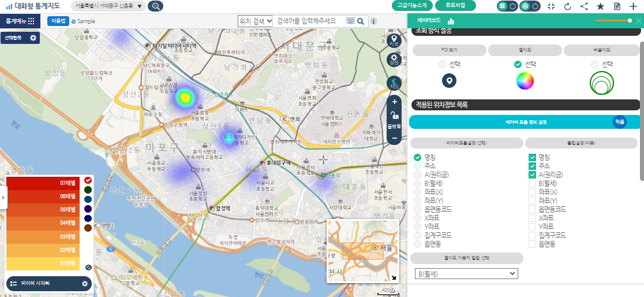Open settings gear in 데이터 시각화 bar
644x297 pixels.
85,284
